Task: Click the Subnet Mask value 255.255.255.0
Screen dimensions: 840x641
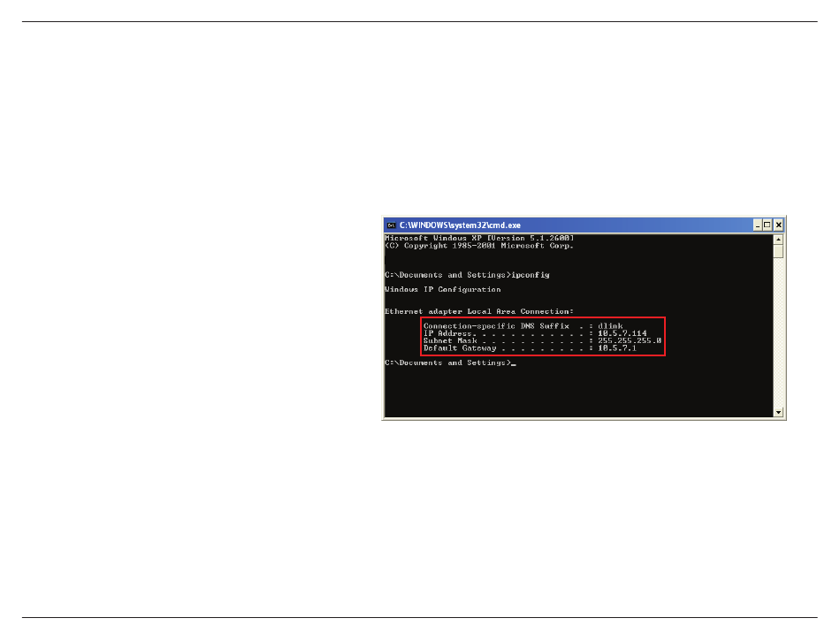Action: click(630, 340)
